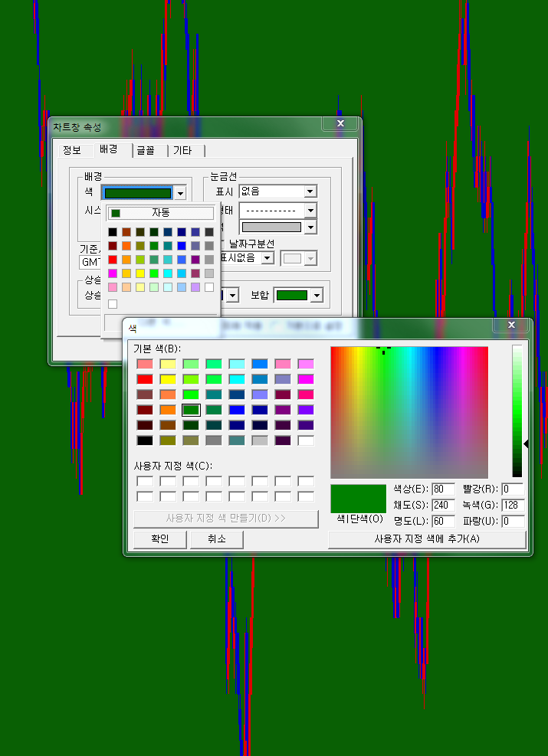The image size is (548, 756).
Task: Open the 글꼴 tab
Action: [146, 151]
